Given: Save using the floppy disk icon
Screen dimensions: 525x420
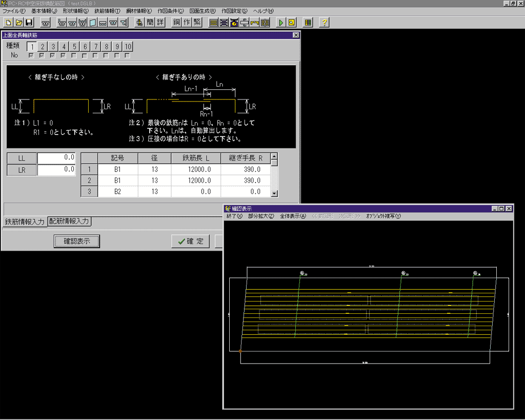Looking at the screenshot, I should point(29,23).
